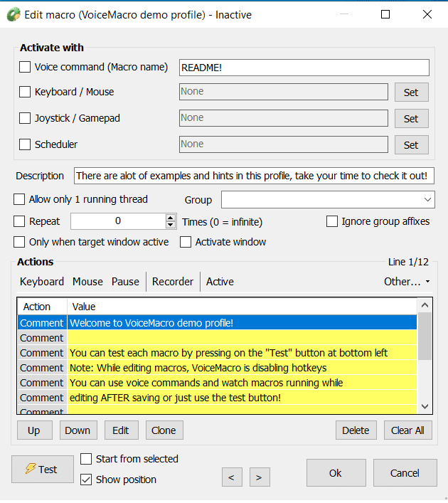Toggle Allow only 1 running thread
The image size is (448, 503).
click(x=19, y=199)
